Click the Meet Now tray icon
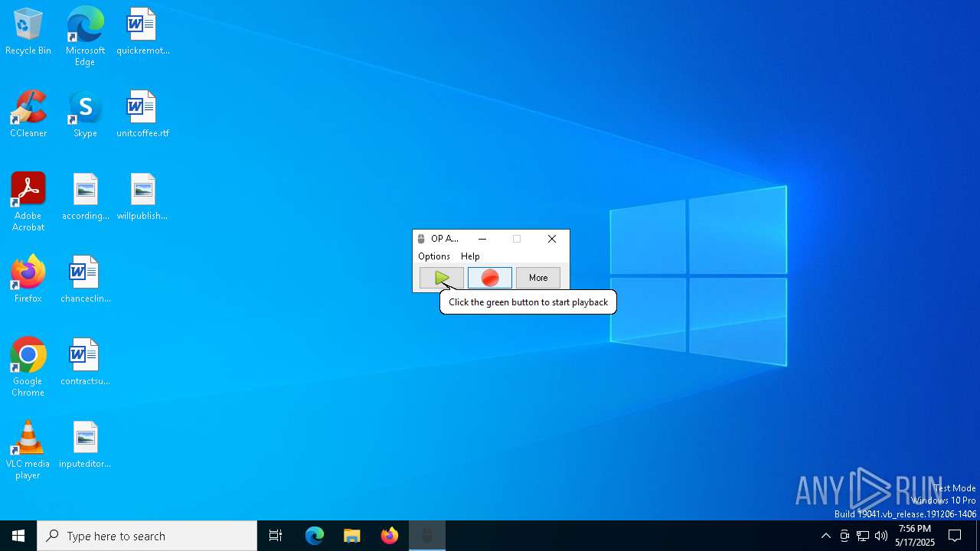This screenshot has width=980, height=551. 844,536
